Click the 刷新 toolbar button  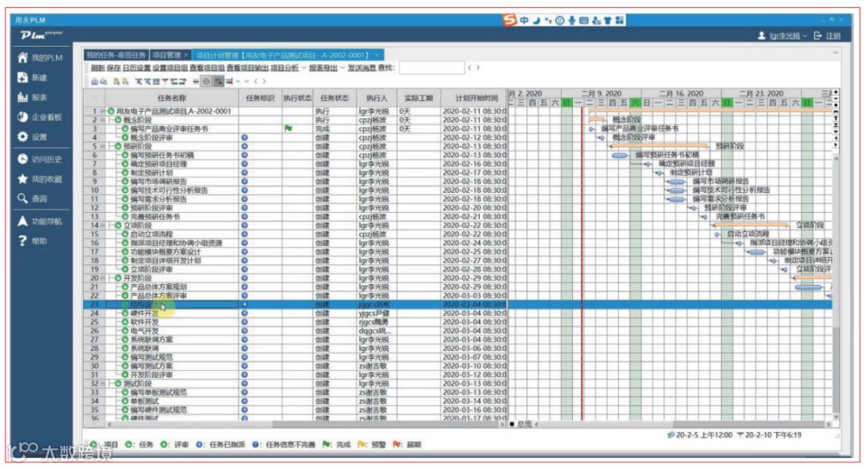point(98,67)
